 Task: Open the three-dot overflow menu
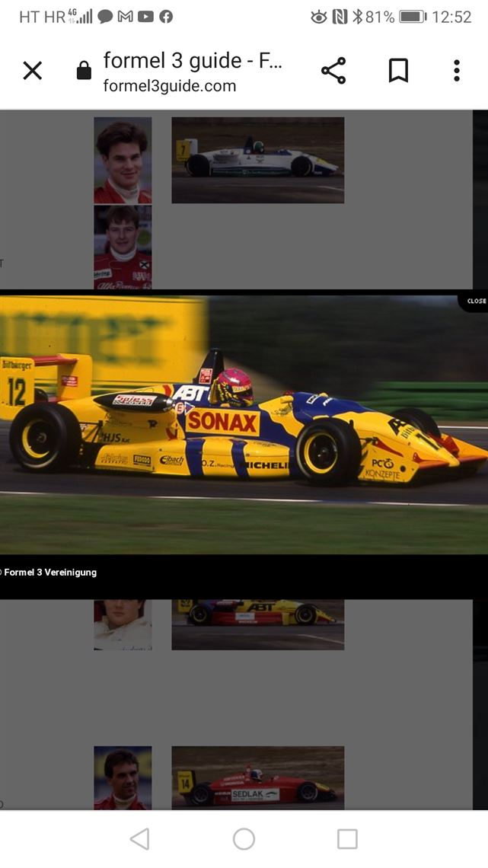(457, 71)
